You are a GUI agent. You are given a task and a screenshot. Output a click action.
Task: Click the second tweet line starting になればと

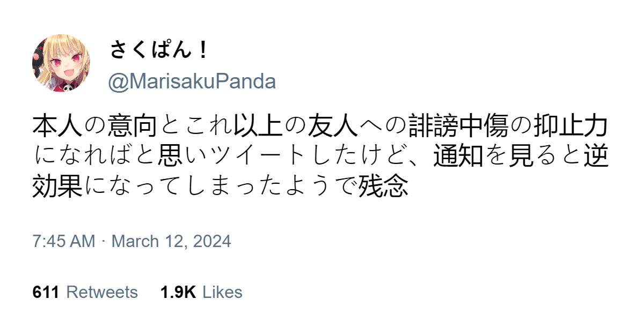tap(321, 156)
